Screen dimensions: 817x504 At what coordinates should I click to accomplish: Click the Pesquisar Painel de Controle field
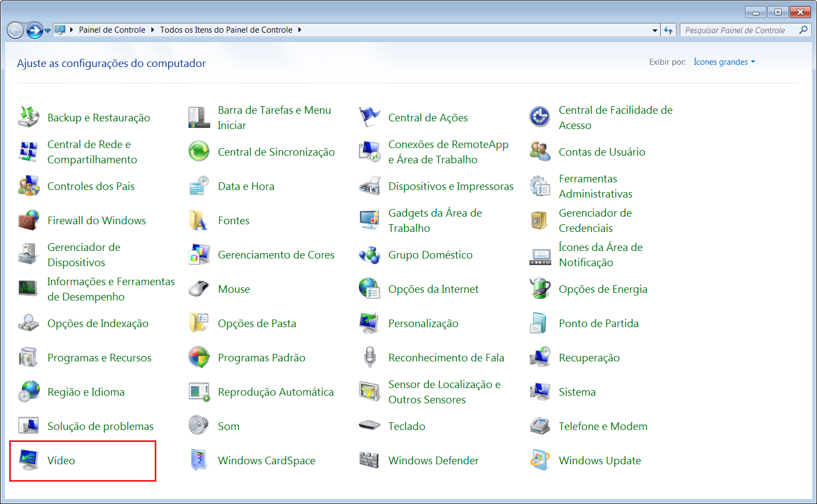tap(745, 30)
